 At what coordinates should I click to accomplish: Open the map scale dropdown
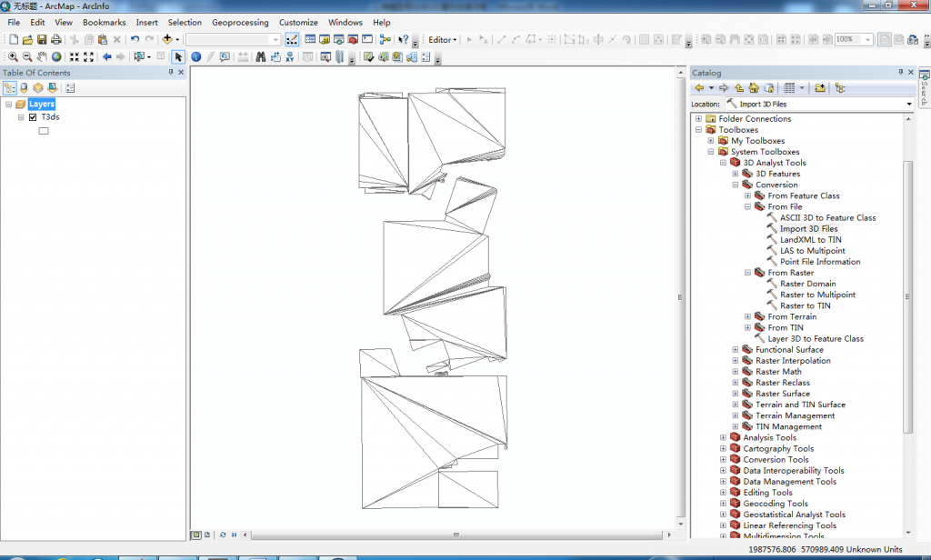click(x=275, y=40)
